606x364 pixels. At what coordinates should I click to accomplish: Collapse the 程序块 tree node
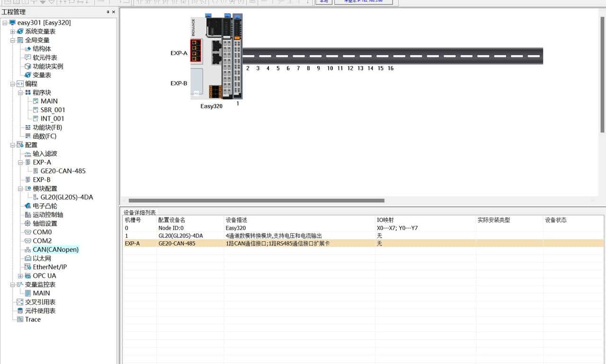point(20,92)
